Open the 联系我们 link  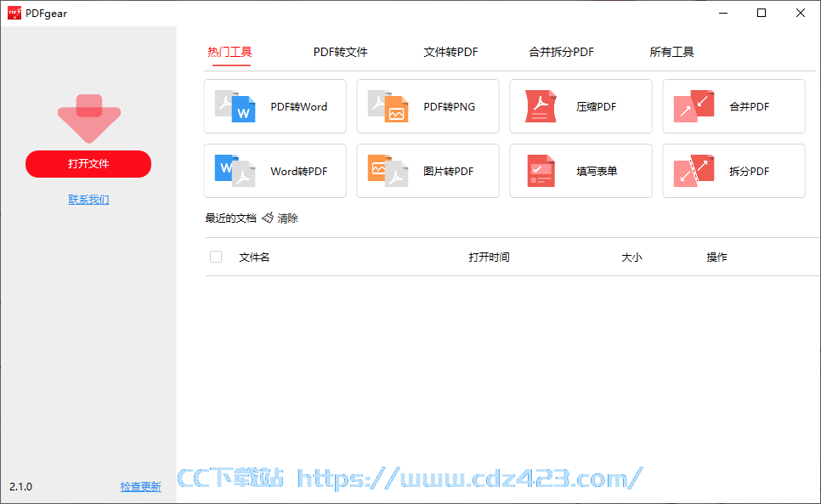[x=88, y=200]
